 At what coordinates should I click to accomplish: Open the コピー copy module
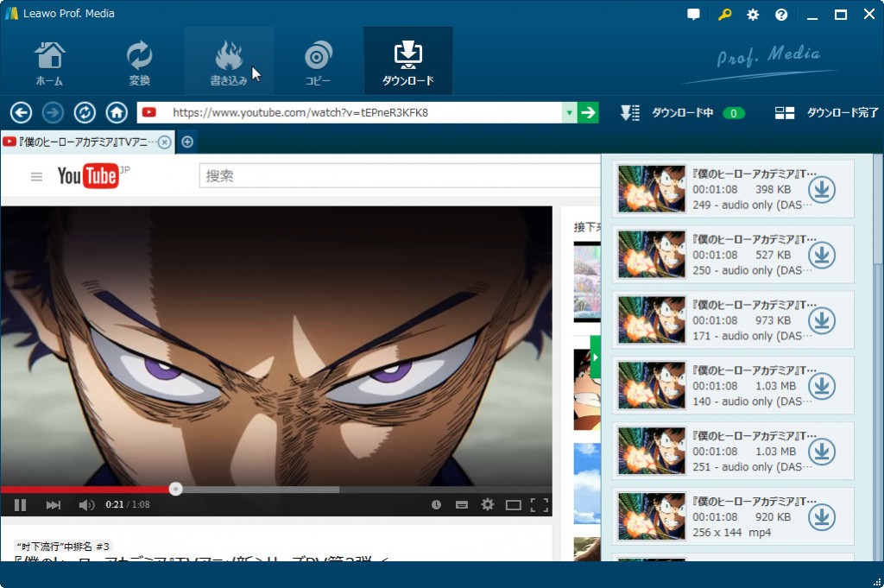point(318,62)
